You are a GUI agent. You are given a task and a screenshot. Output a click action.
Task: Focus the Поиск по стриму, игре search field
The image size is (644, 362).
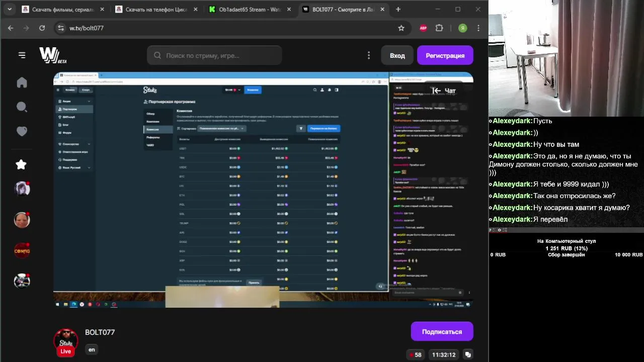214,55
